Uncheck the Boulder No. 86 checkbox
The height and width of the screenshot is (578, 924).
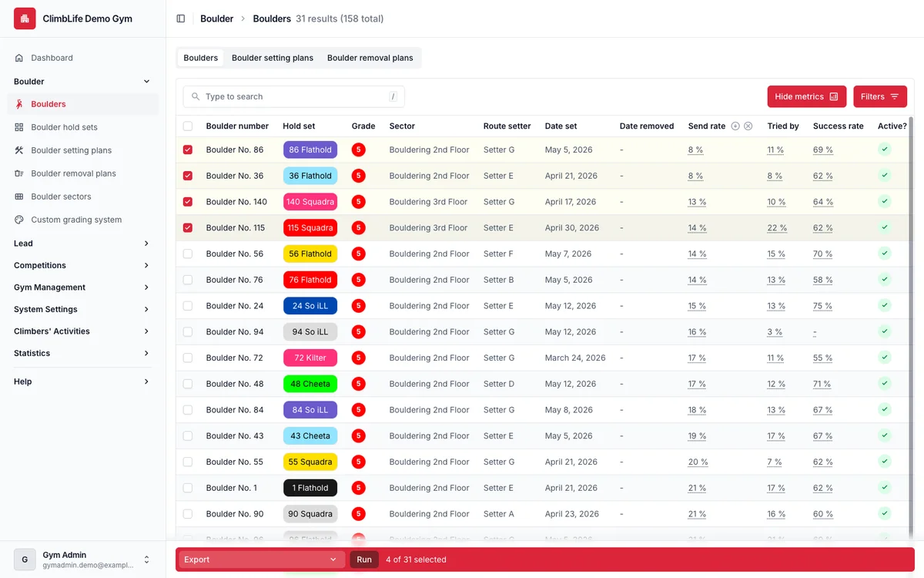(x=188, y=150)
